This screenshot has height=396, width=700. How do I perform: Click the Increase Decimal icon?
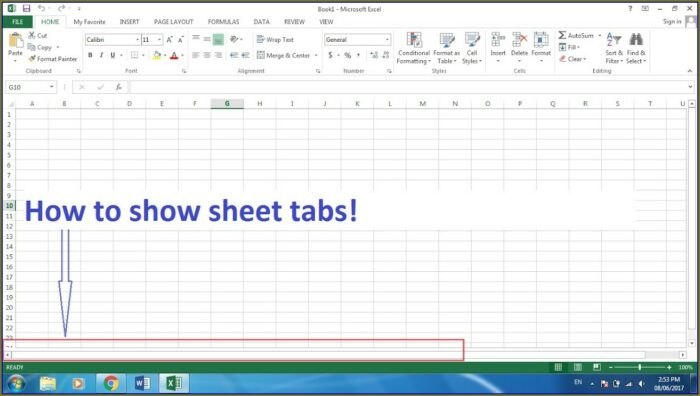(374, 55)
